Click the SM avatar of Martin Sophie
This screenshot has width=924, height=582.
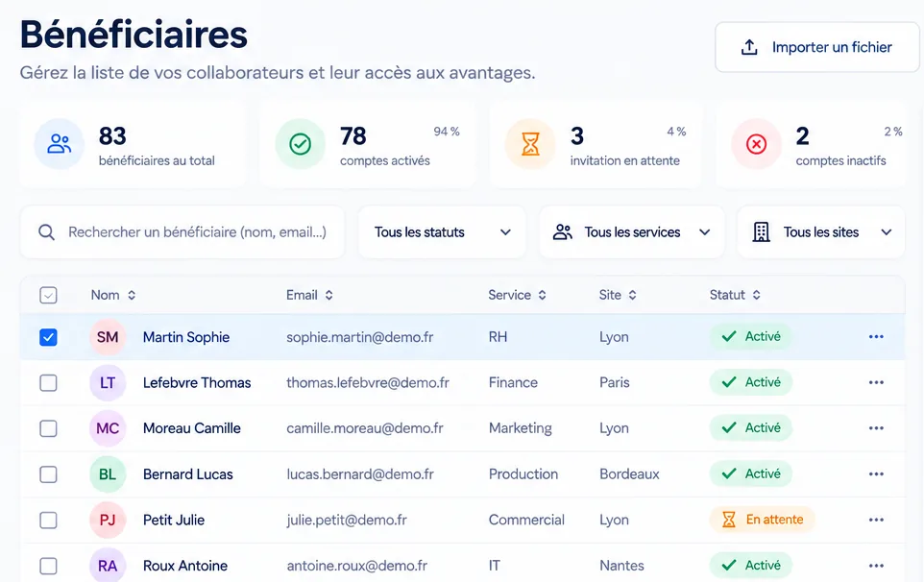(x=108, y=337)
